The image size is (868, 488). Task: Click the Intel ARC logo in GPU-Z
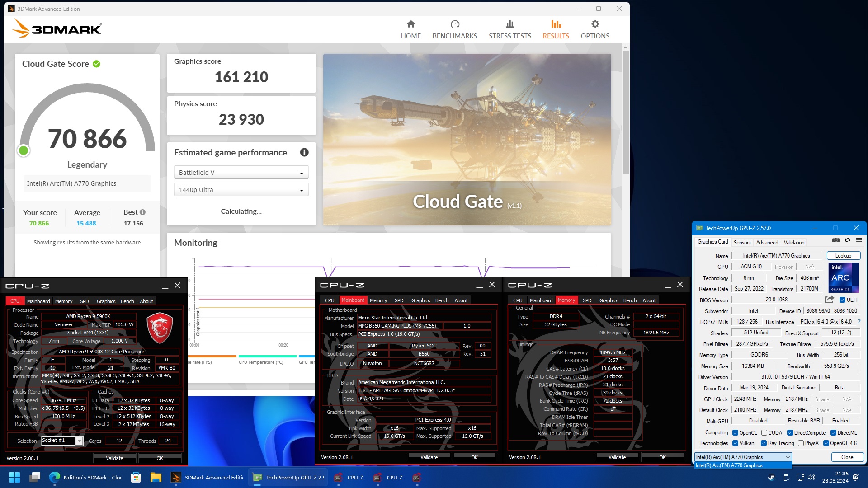[x=843, y=278]
